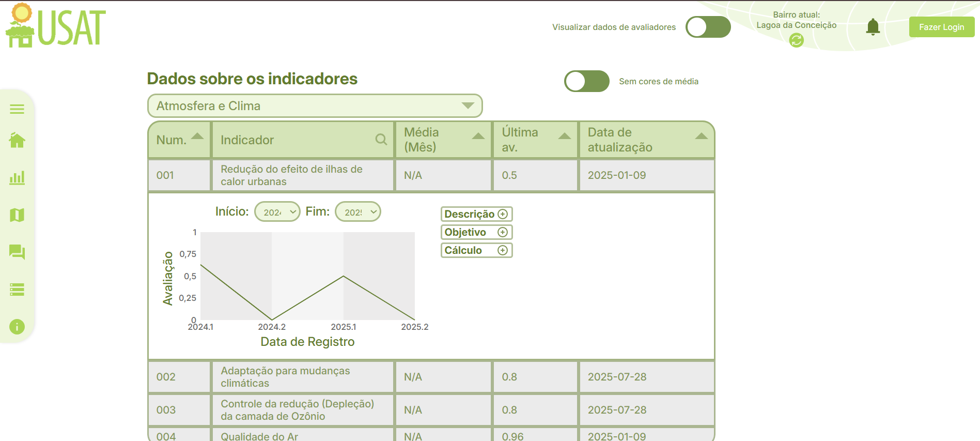Sort by Última av. arrow

coord(565,136)
